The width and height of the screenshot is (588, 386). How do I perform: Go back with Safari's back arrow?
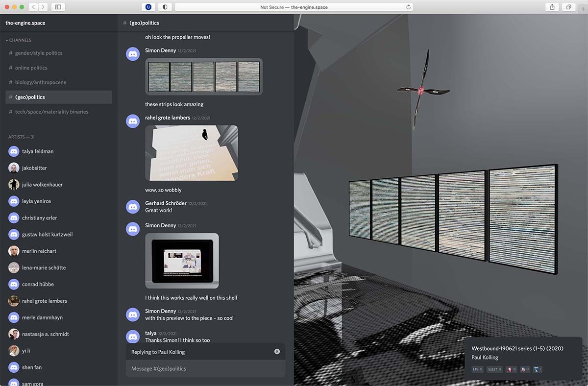pos(33,7)
